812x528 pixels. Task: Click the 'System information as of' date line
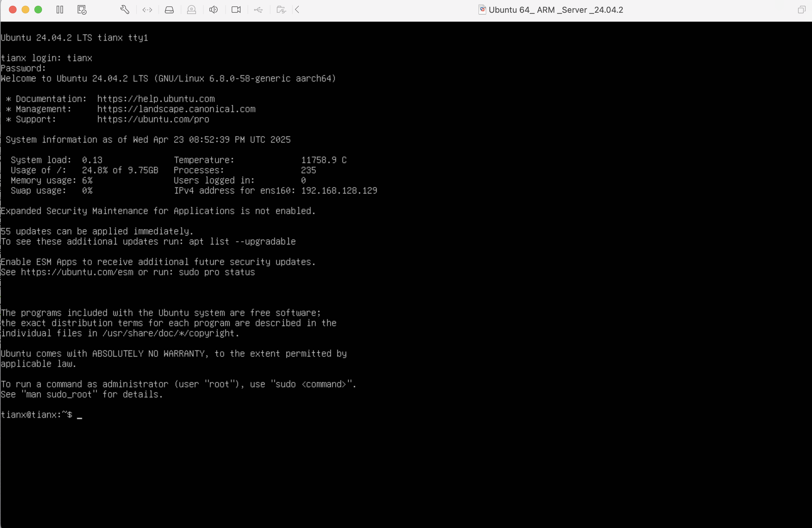click(148, 140)
